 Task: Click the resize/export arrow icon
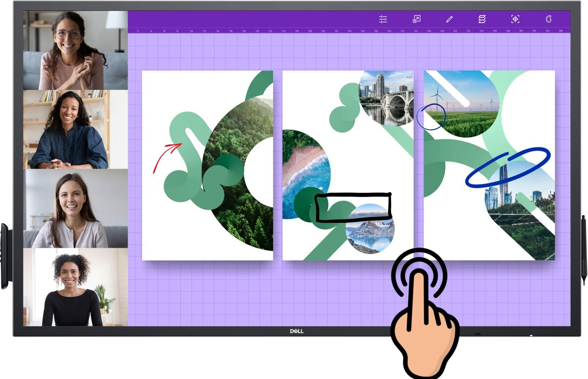416,19
